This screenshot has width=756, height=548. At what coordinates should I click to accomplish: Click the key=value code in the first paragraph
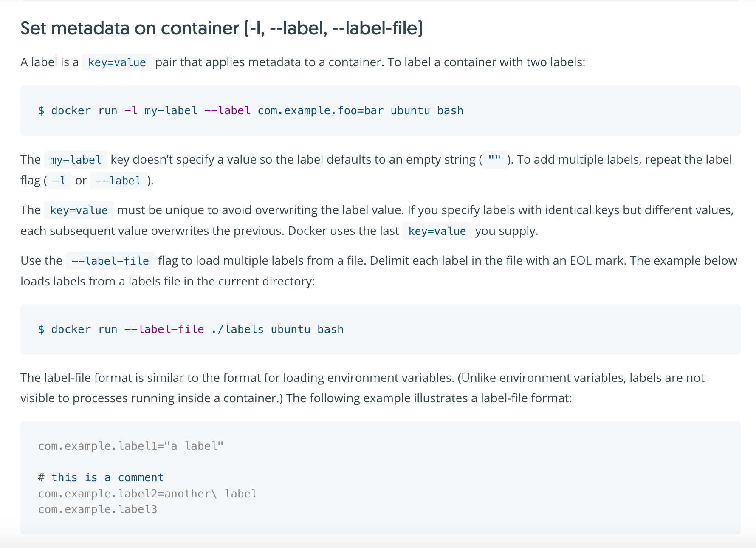(x=117, y=63)
